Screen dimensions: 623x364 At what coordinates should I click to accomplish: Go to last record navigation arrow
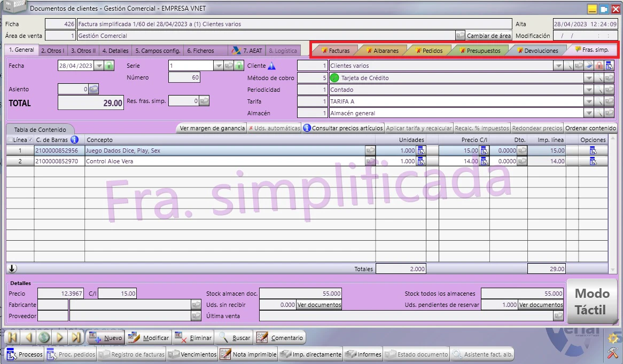(x=76, y=337)
